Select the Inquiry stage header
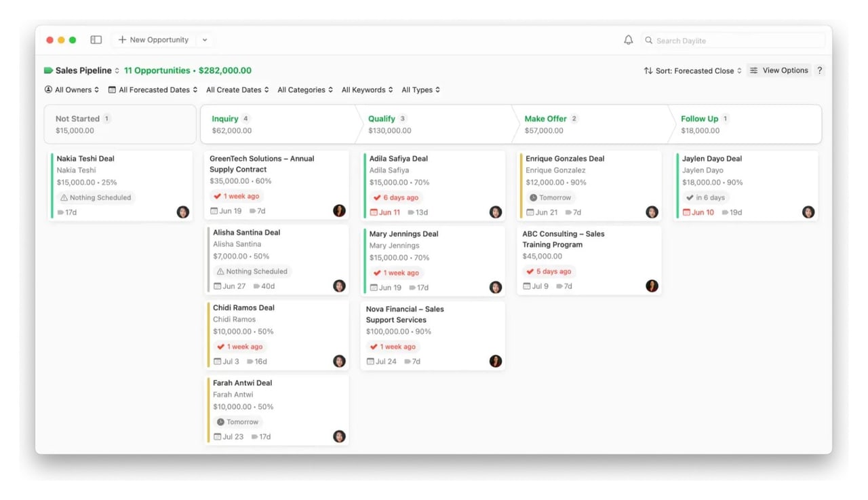This screenshot has width=868, height=500. point(279,124)
